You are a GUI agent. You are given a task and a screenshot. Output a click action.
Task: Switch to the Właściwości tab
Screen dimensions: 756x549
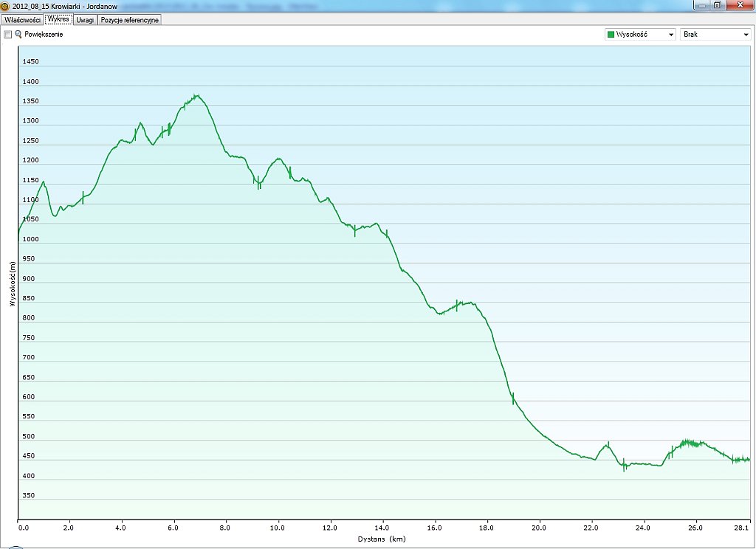coord(21,20)
